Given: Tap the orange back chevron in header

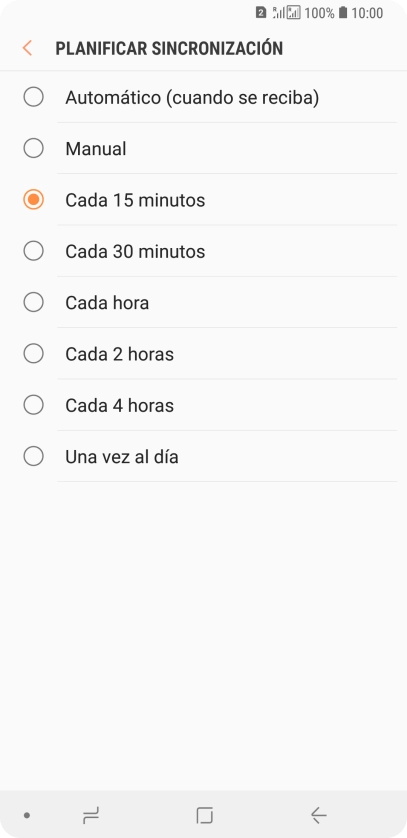Looking at the screenshot, I should [x=27, y=48].
